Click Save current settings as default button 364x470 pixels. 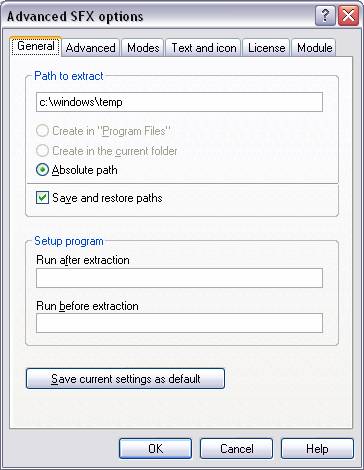tap(125, 379)
